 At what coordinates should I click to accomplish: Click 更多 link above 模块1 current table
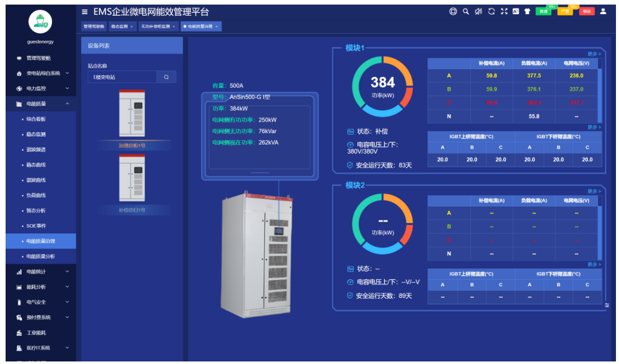594,54
